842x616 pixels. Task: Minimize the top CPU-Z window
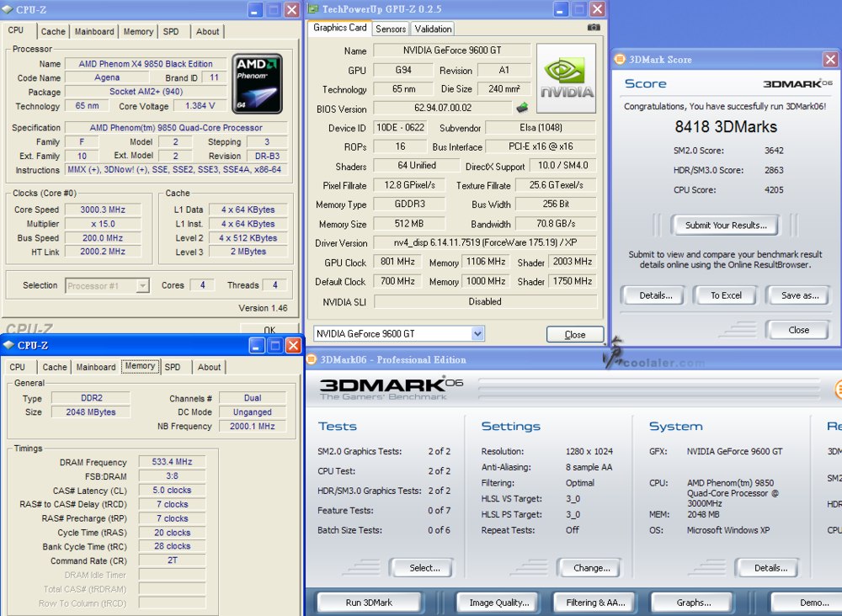tap(256, 9)
